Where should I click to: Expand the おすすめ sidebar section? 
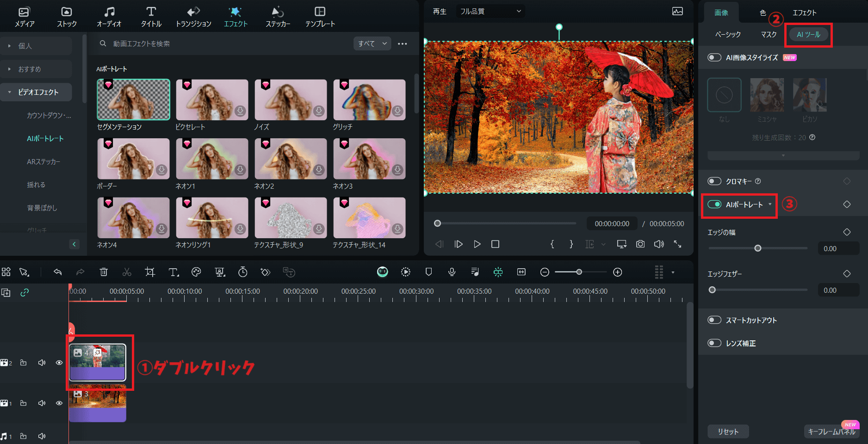click(31, 68)
